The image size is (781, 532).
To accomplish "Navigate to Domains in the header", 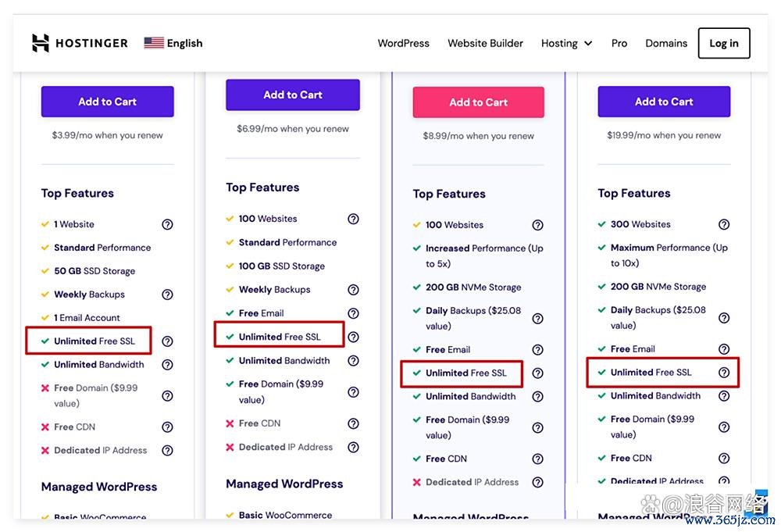I will coord(666,43).
